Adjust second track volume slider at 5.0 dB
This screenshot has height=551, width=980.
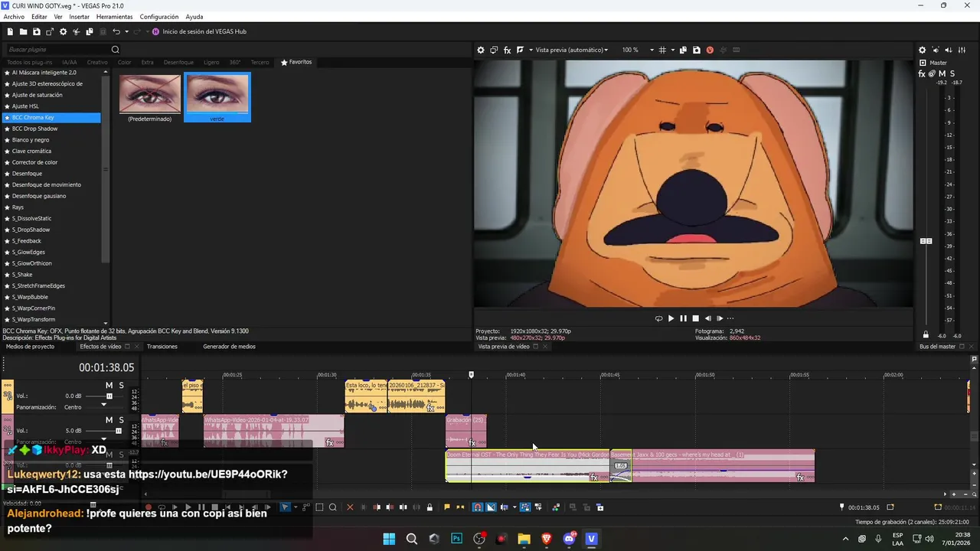[x=118, y=431]
